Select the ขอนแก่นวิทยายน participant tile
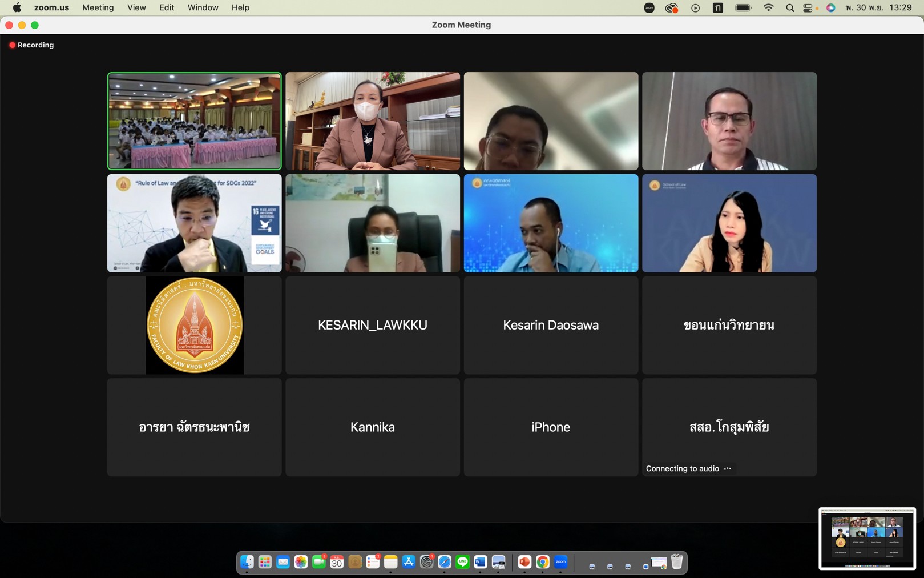The height and width of the screenshot is (578, 924). (729, 326)
